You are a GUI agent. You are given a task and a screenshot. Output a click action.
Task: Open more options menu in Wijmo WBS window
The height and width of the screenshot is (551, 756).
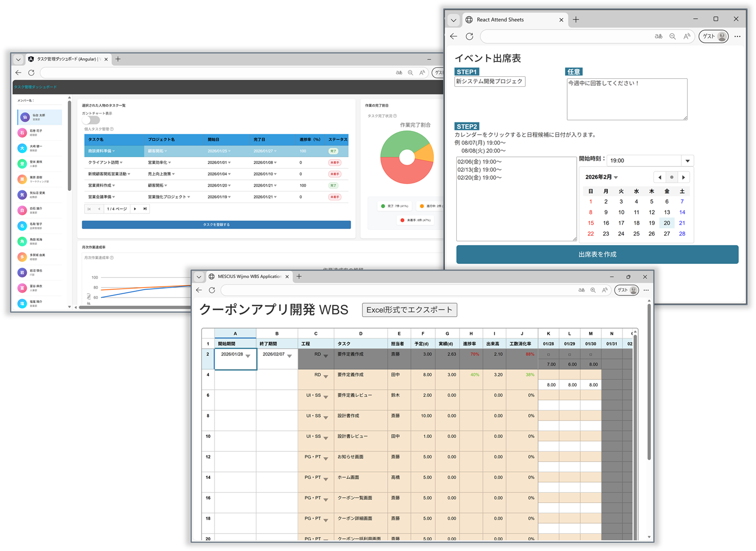click(x=646, y=290)
